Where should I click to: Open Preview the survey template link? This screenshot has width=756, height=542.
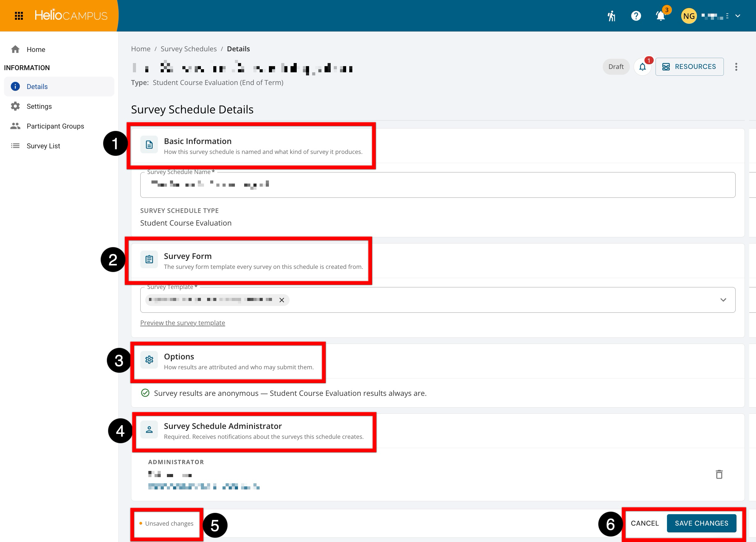tap(183, 323)
